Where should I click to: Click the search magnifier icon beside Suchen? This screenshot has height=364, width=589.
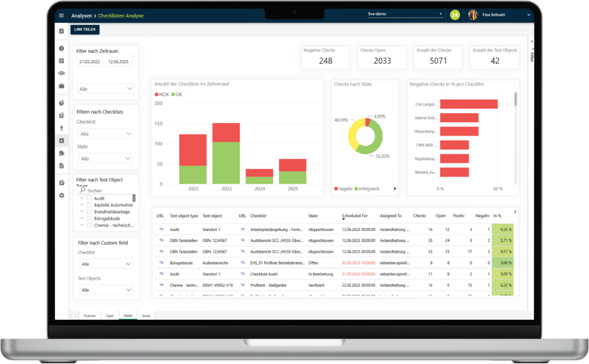tap(83, 190)
